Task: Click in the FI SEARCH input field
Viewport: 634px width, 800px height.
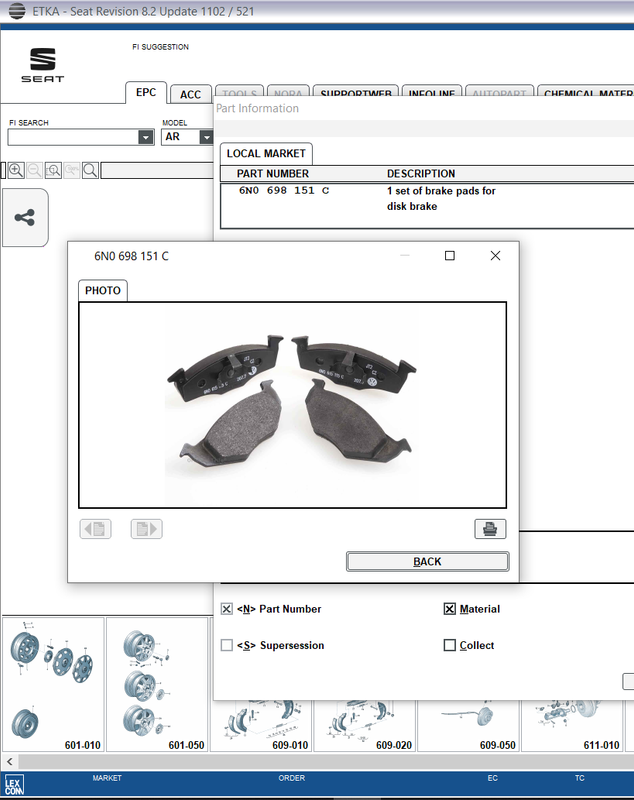Action: pyautogui.click(x=73, y=137)
